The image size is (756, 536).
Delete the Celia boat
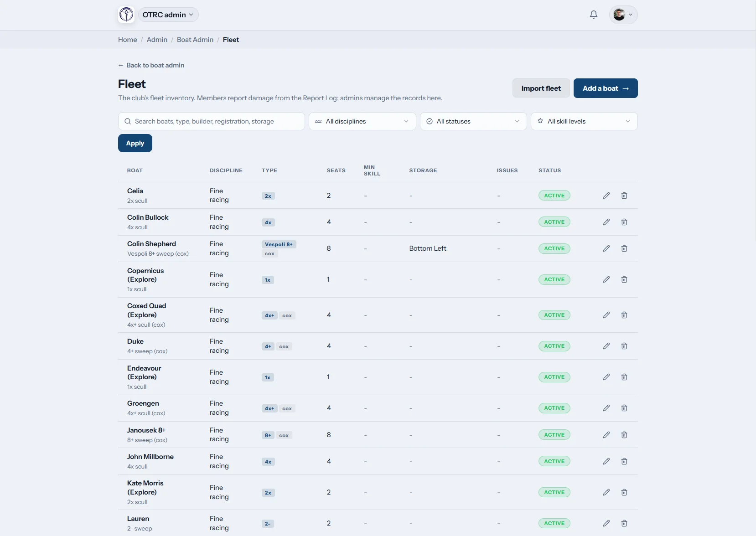click(x=624, y=196)
